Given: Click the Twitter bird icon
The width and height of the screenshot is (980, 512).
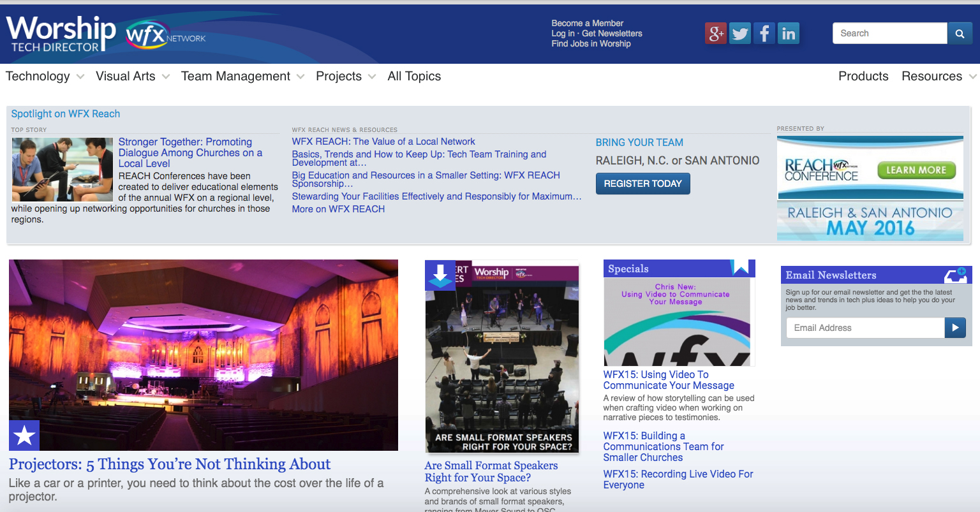Looking at the screenshot, I should point(740,33).
